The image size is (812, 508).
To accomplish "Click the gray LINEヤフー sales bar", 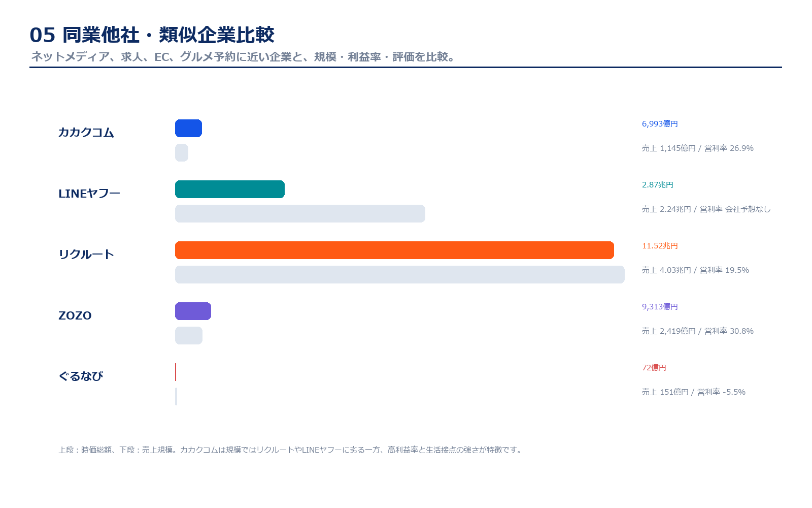I will coord(300,213).
